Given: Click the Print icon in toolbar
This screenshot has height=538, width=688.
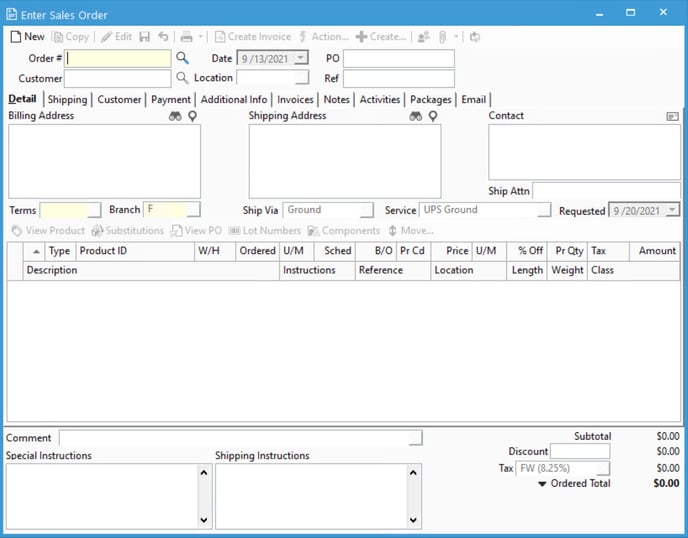Looking at the screenshot, I should 186,37.
